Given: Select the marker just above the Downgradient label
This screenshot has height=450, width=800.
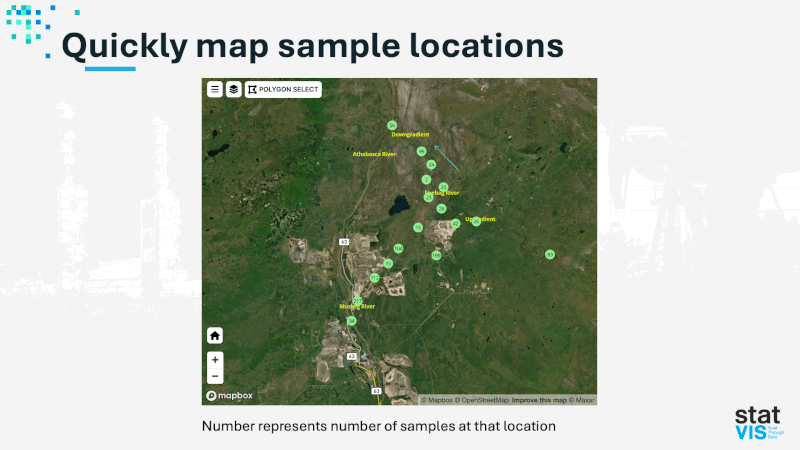Looking at the screenshot, I should point(392,125).
